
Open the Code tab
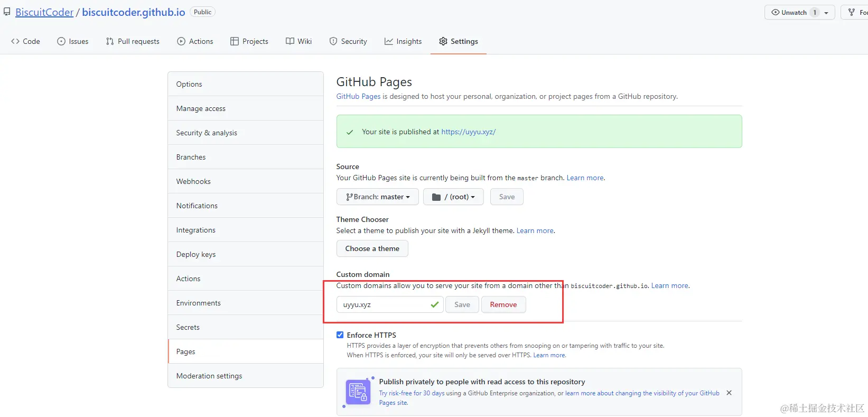pos(25,41)
